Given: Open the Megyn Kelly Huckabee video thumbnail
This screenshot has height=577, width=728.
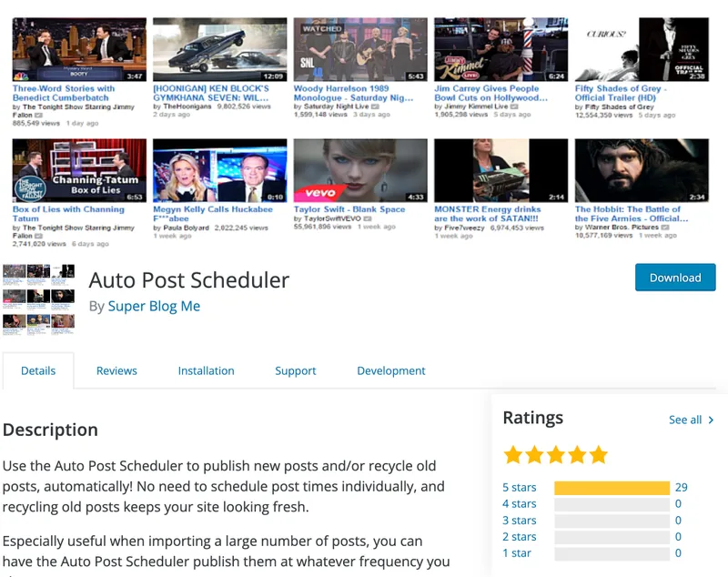Looking at the screenshot, I should coord(220,170).
